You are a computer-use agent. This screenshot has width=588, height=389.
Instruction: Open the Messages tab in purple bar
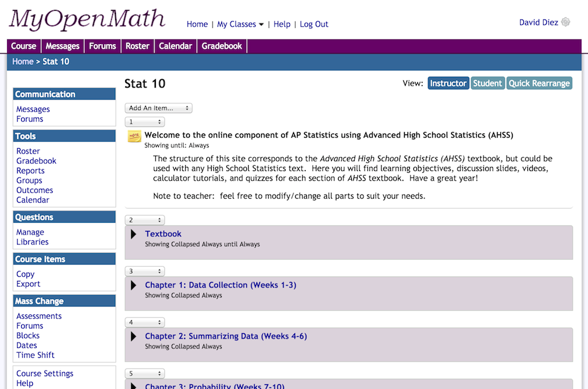coord(63,46)
